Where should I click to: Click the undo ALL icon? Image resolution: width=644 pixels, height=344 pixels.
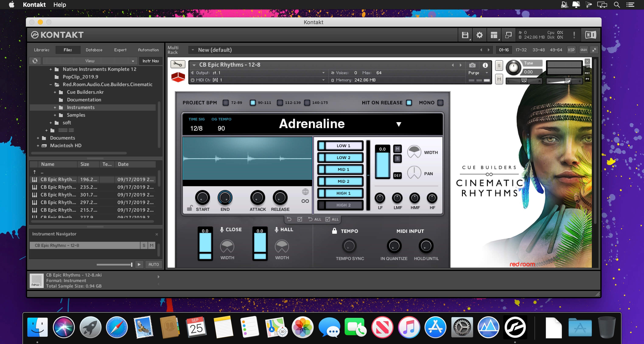(315, 219)
